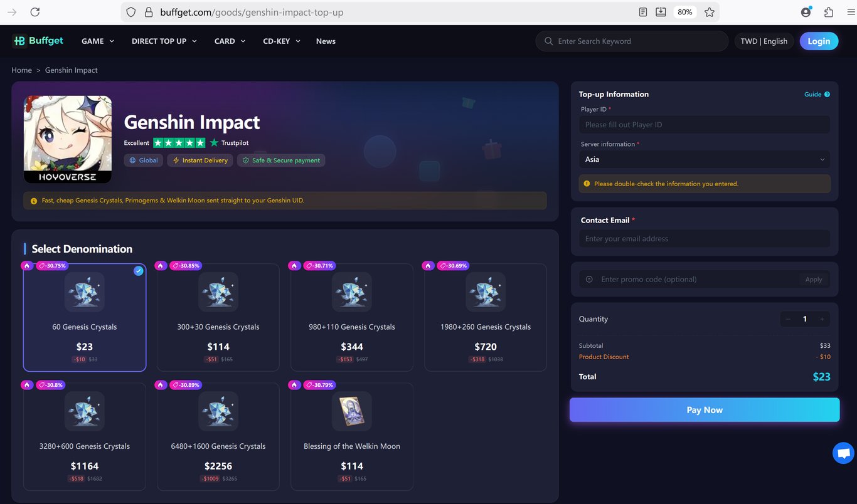This screenshot has width=857, height=504.
Task: Expand the DIRECT TOP UP menu
Action: [164, 41]
